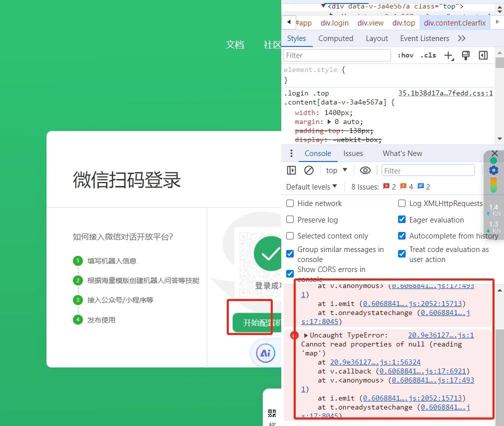
Task: Enable Preserve log checkbox
Action: click(290, 219)
